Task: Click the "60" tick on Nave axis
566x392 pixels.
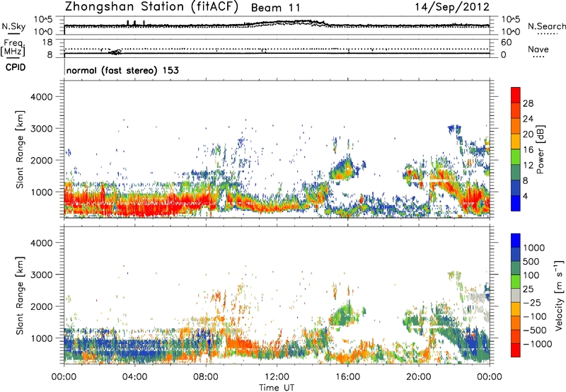Action: point(506,42)
